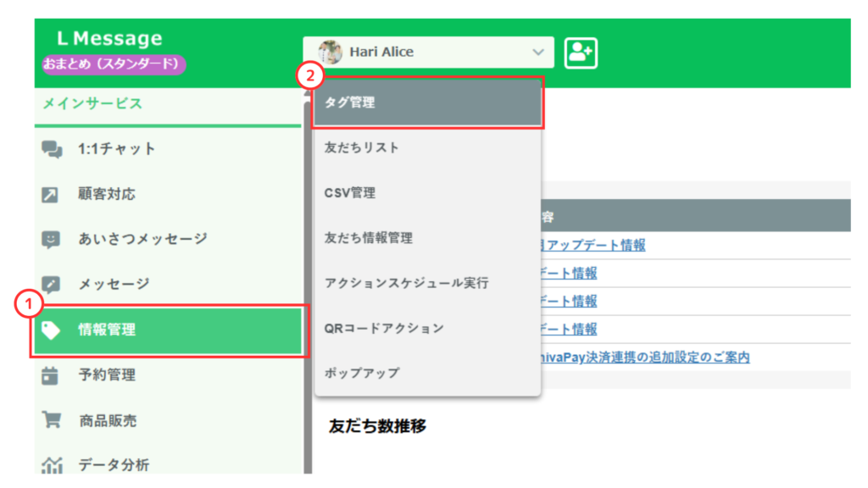Click the メッセージ pencil icon
The width and height of the screenshot is (868, 488).
(52, 285)
